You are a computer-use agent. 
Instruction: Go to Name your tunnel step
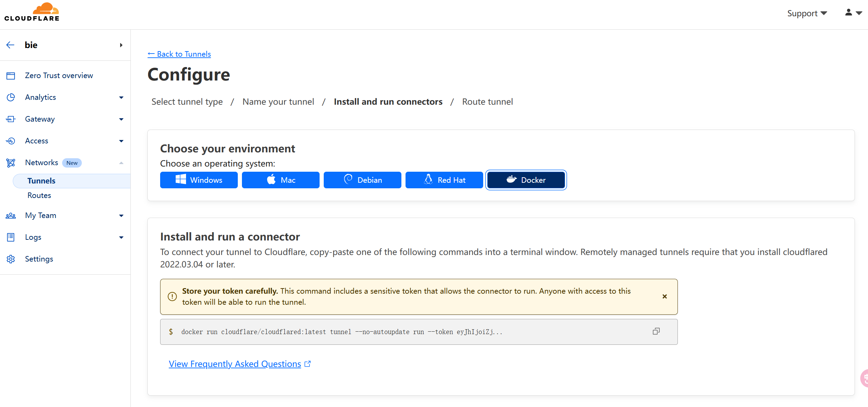[x=278, y=102]
